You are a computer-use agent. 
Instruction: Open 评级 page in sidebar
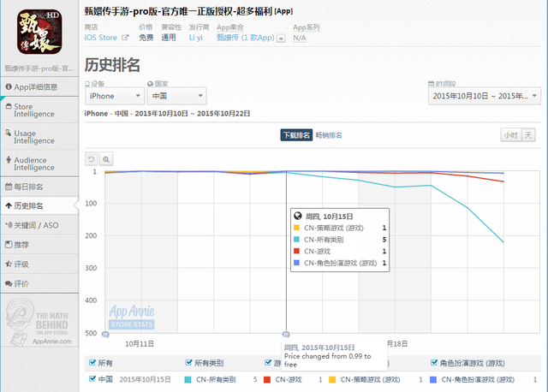[x=39, y=264]
